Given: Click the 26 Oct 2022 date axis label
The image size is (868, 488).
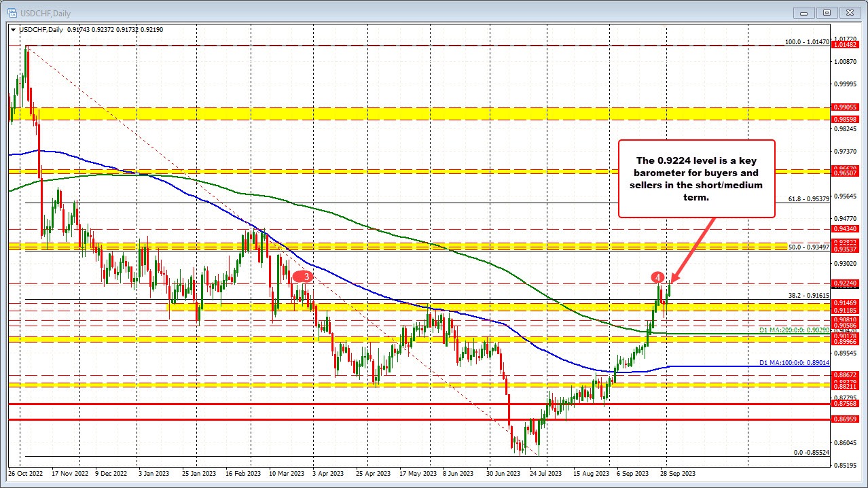Looking at the screenshot, I should point(25,473).
